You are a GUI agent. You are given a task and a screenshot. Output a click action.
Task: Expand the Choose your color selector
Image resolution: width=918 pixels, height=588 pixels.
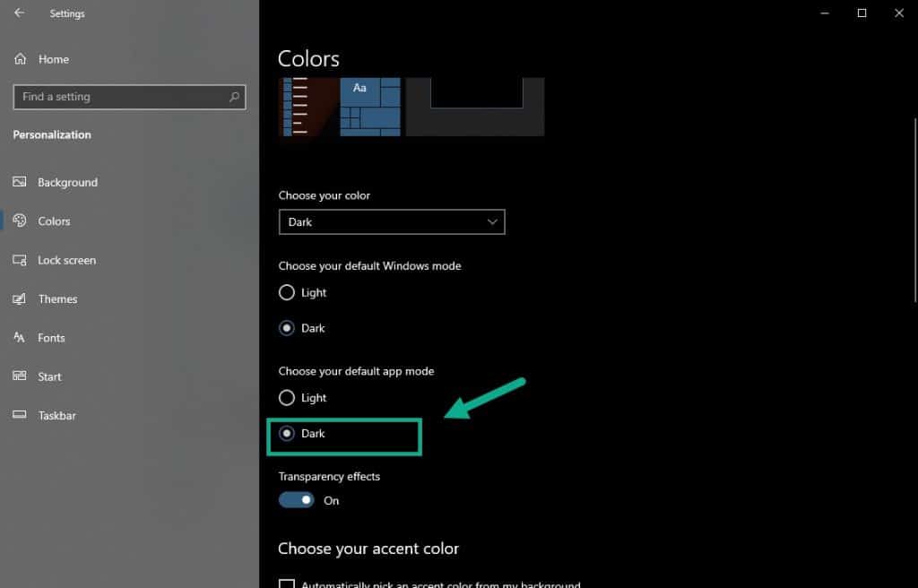(392, 221)
